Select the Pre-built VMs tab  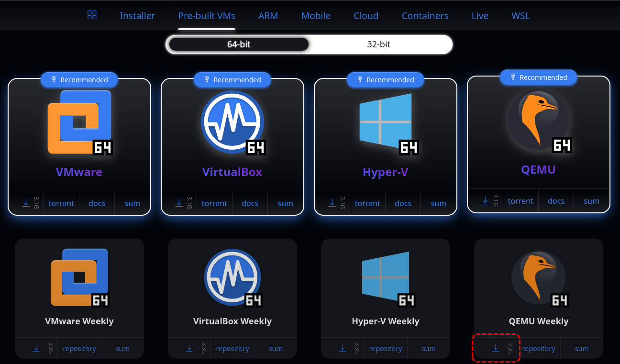[207, 16]
